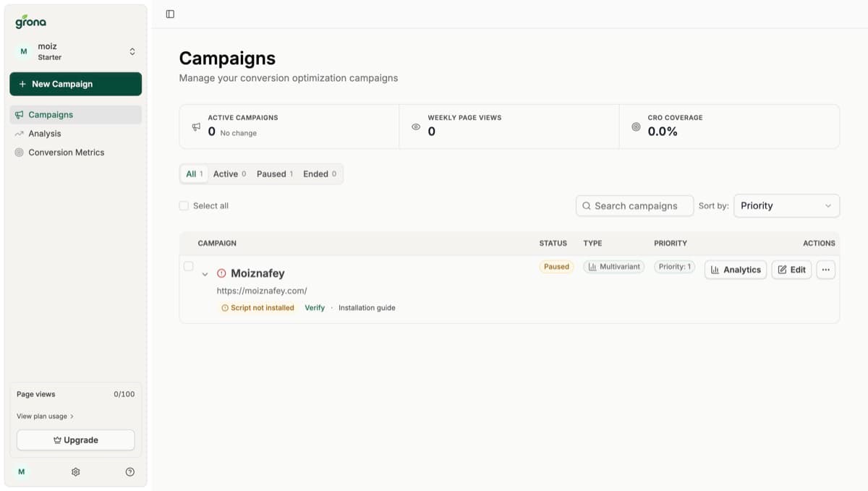Click the Script not installed badge
Viewport: 868px width, 491px height.
pyautogui.click(x=258, y=308)
